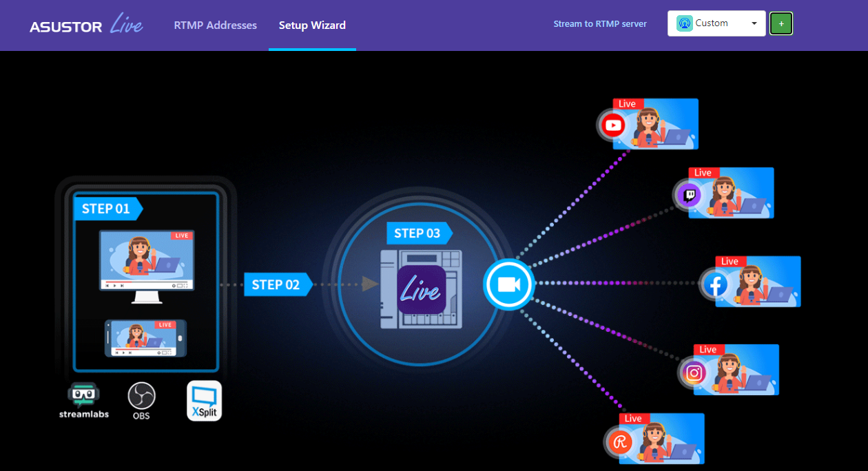Click the Instagram live stream thumbnail

736,370
